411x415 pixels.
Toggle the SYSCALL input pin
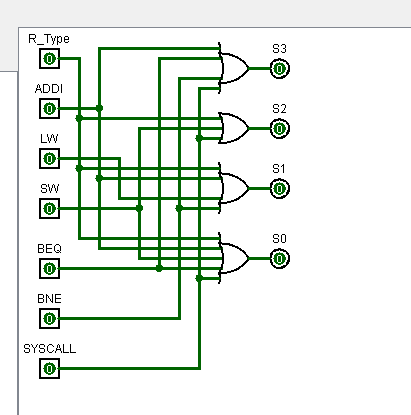click(50, 369)
